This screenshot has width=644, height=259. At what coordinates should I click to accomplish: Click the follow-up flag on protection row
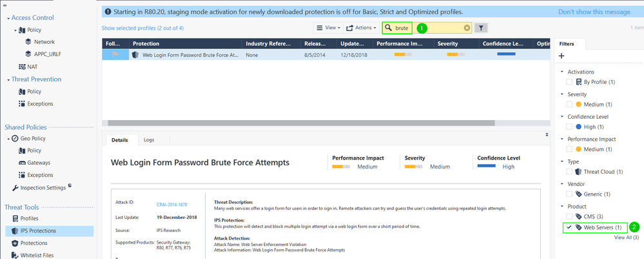(115, 56)
